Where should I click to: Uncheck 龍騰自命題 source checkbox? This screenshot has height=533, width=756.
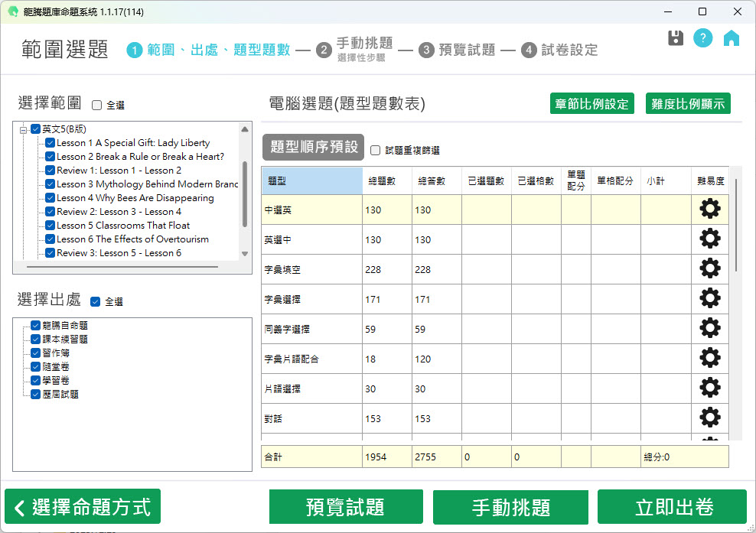click(36, 325)
